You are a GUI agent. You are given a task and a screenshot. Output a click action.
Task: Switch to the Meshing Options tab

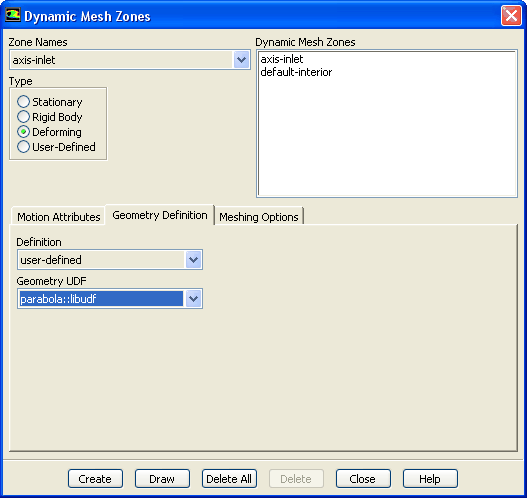(x=259, y=217)
